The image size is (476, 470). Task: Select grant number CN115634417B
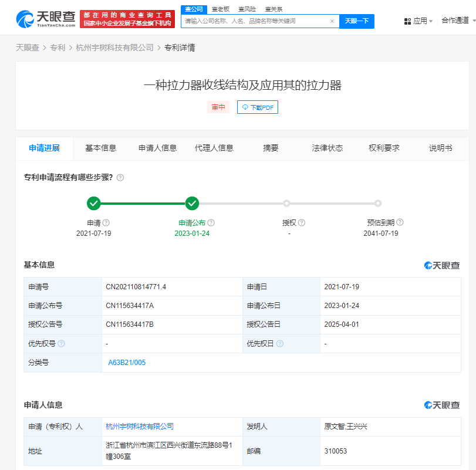(x=130, y=324)
